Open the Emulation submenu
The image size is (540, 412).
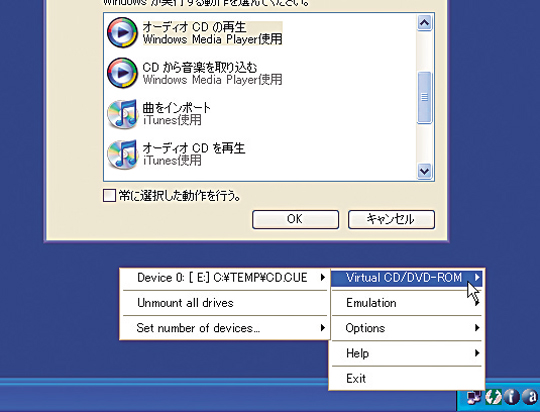(407, 303)
